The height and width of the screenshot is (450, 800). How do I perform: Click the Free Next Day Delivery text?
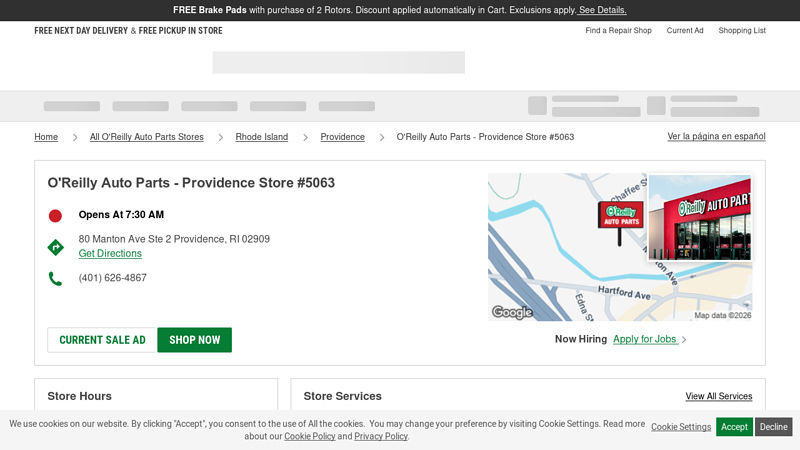pyautogui.click(x=81, y=31)
